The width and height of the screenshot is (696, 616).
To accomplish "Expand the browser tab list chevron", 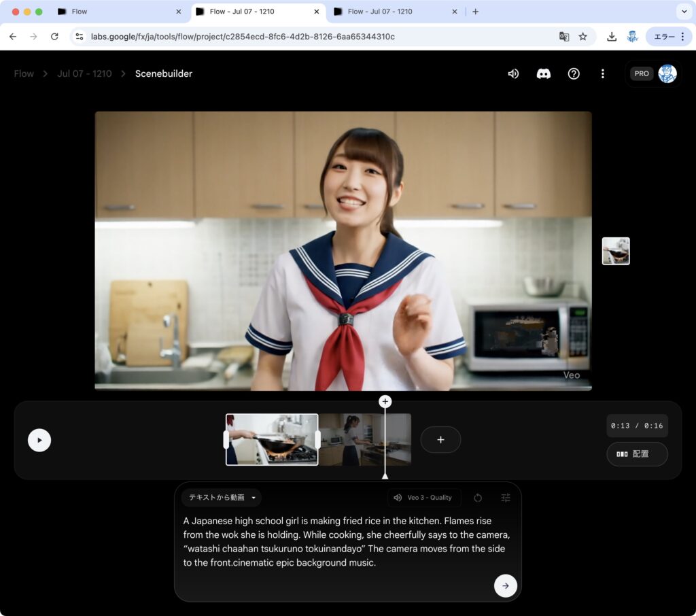I will tap(684, 12).
